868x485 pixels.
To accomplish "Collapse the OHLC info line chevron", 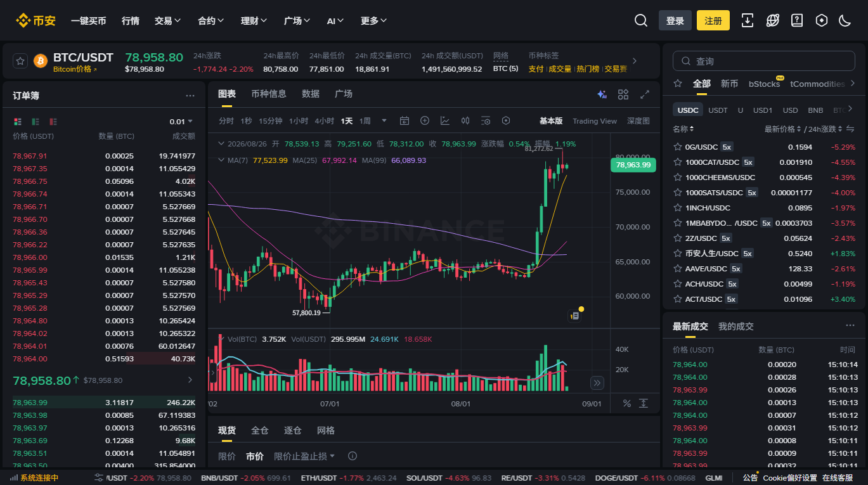I will coord(221,144).
